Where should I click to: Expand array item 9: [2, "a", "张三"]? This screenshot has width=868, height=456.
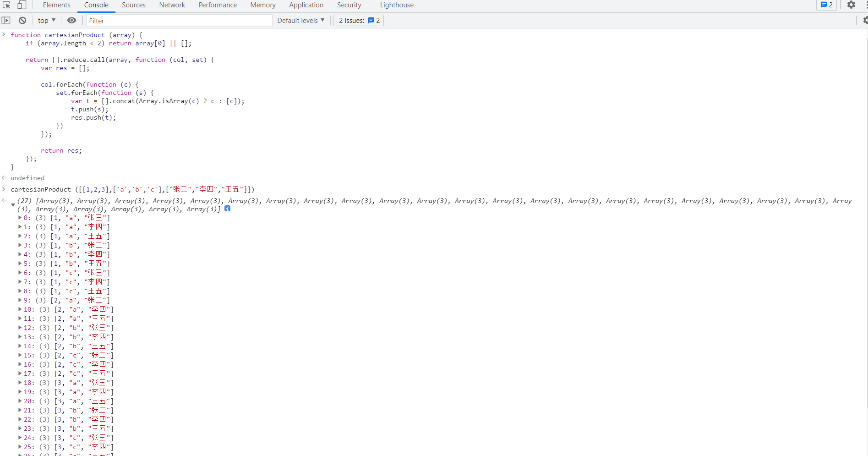click(20, 300)
